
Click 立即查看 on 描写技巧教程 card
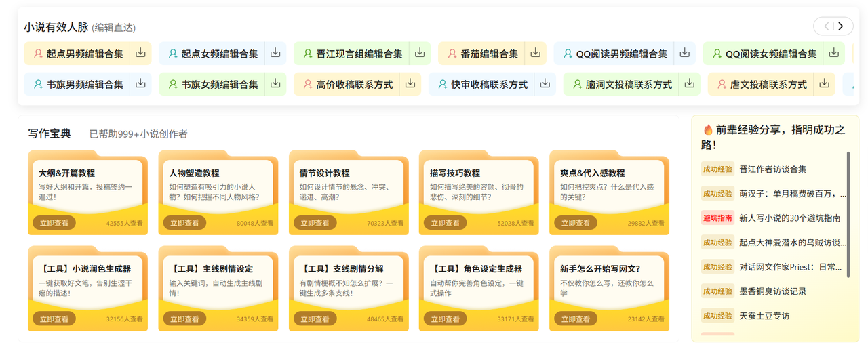445,223
